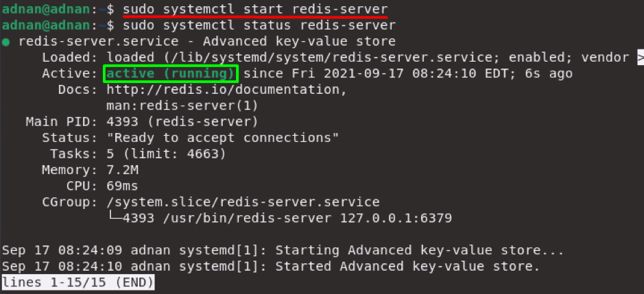
Task: Click the highlighted active (running) status
Action: click(x=171, y=74)
